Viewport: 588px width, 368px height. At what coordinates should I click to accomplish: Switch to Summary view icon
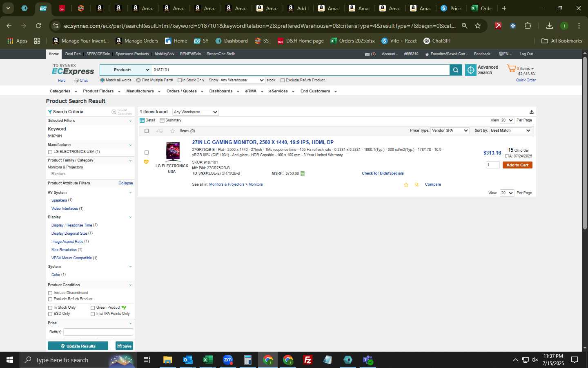tap(162, 120)
